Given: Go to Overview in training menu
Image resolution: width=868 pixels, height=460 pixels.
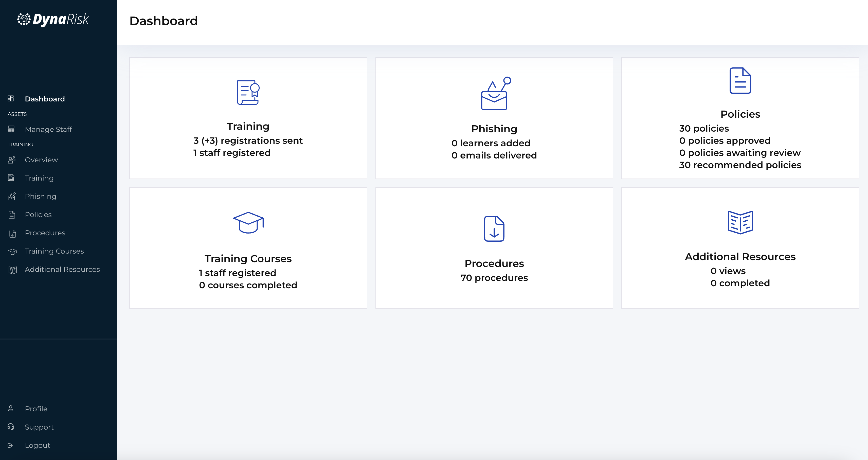Looking at the screenshot, I should pos(41,160).
